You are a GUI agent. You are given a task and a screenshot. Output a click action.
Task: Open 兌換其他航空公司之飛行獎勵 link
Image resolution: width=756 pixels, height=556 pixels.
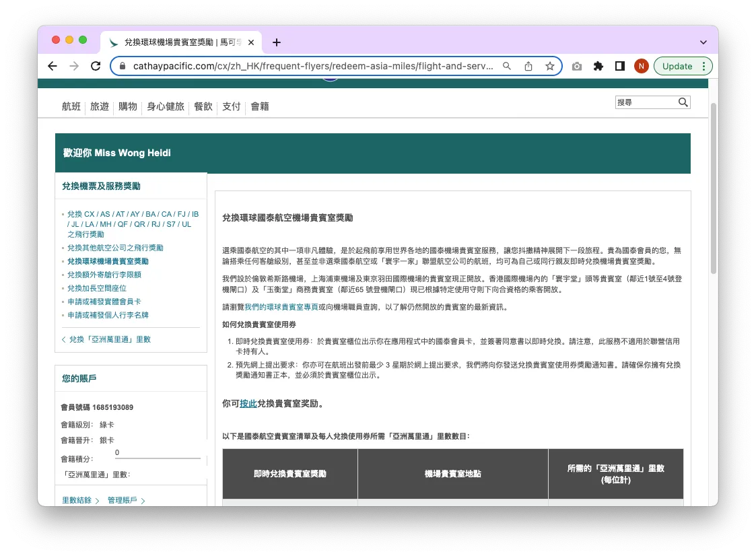tap(115, 248)
